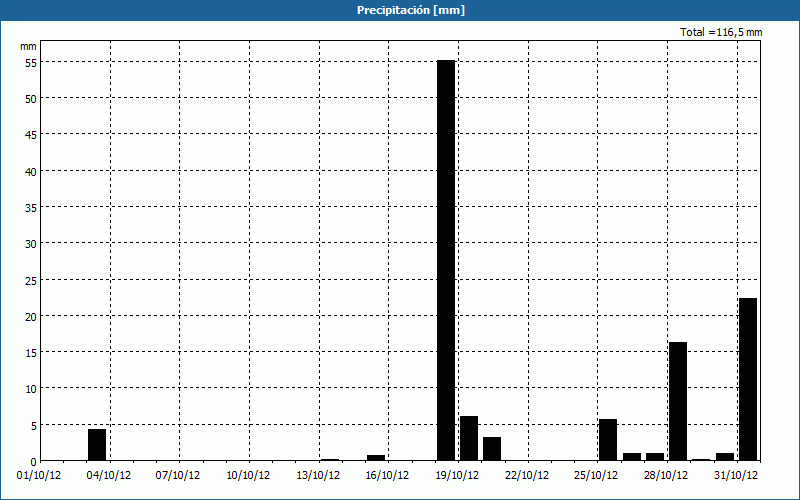Click the y-axis value 40
Image resolution: width=800 pixels, height=500 pixels.
(x=31, y=172)
